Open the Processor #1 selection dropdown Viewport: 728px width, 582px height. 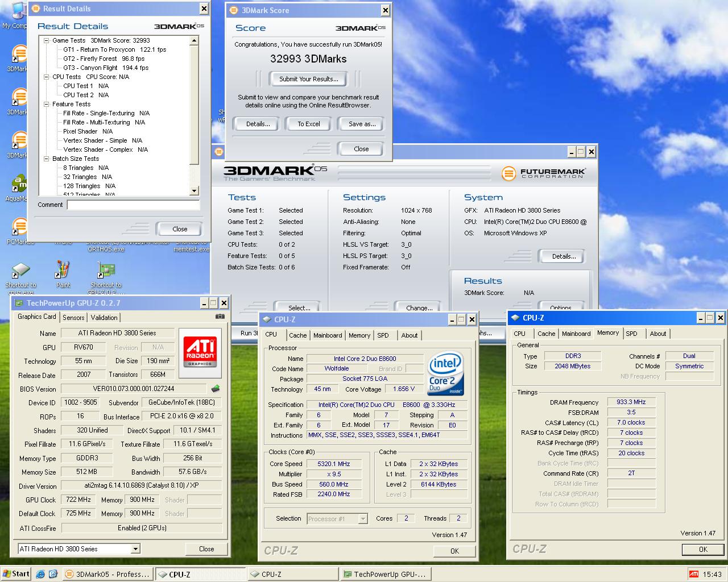click(363, 518)
